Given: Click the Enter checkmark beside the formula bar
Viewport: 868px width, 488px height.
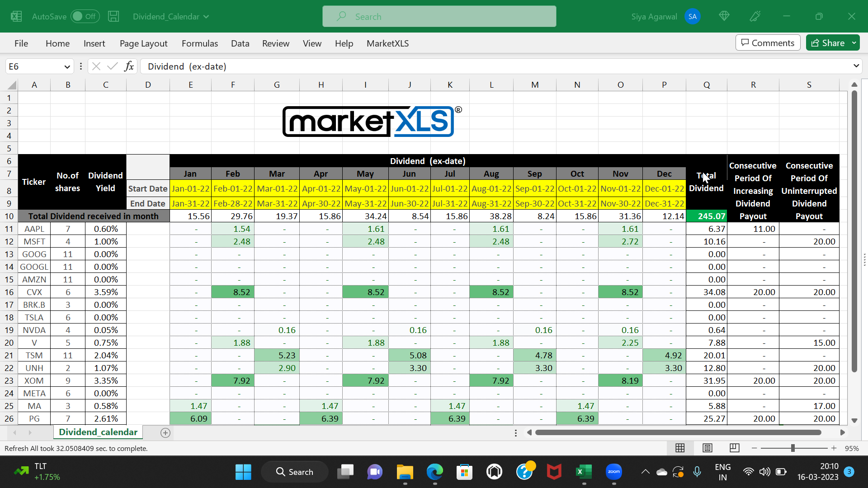Looking at the screenshot, I should tap(113, 66).
